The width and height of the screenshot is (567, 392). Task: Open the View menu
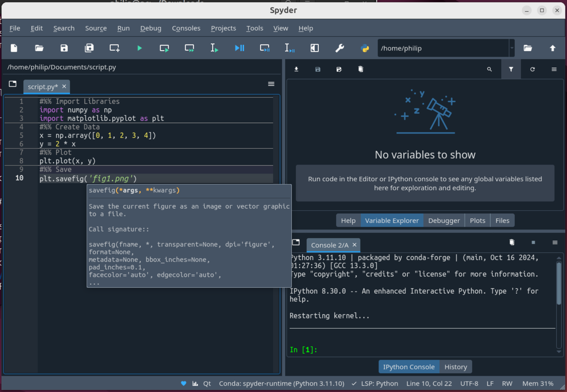281,28
